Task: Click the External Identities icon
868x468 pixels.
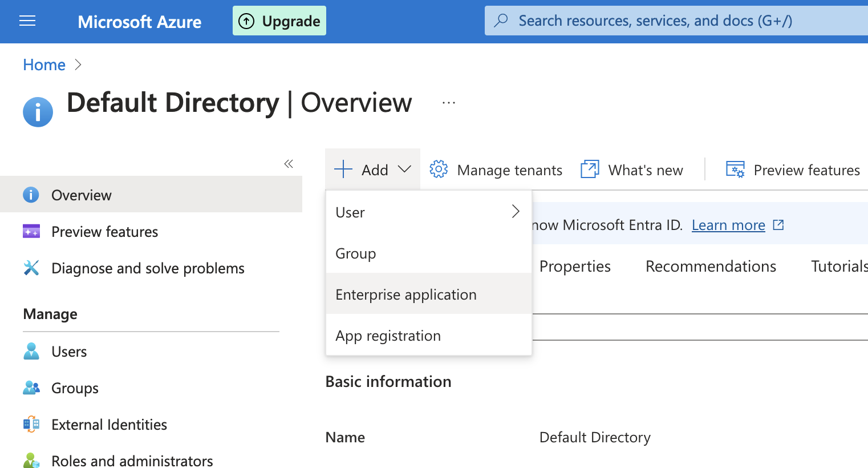Action: [x=31, y=425]
